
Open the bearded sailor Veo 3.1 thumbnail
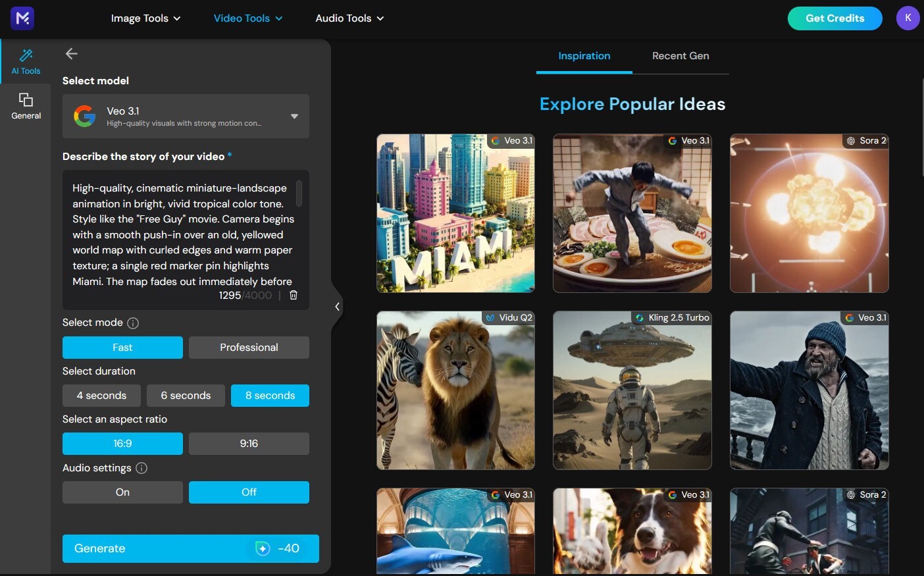tap(809, 390)
